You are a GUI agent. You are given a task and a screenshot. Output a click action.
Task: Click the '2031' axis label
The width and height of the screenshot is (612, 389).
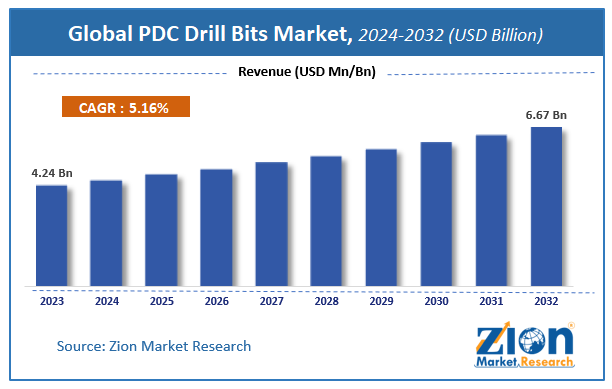pyautogui.click(x=491, y=301)
